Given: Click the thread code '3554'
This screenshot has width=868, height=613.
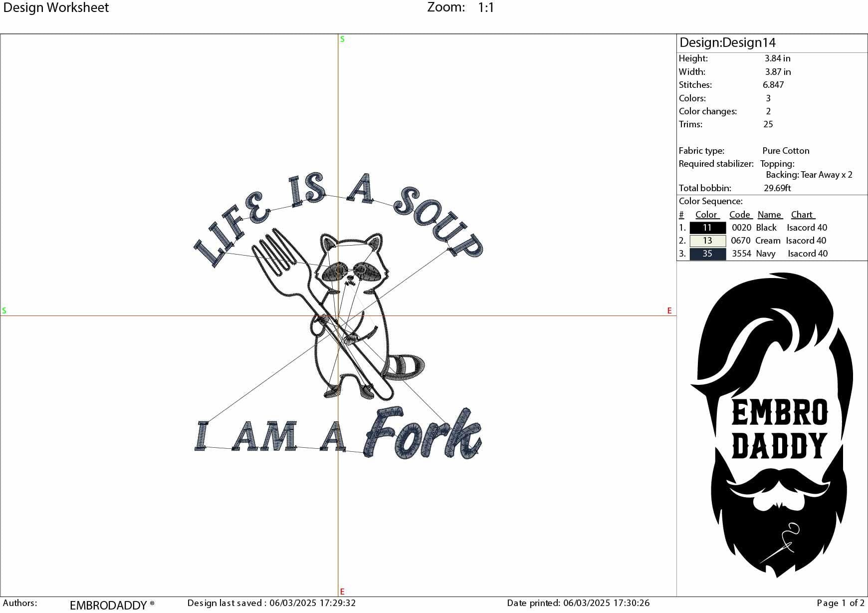Looking at the screenshot, I should 741,254.
